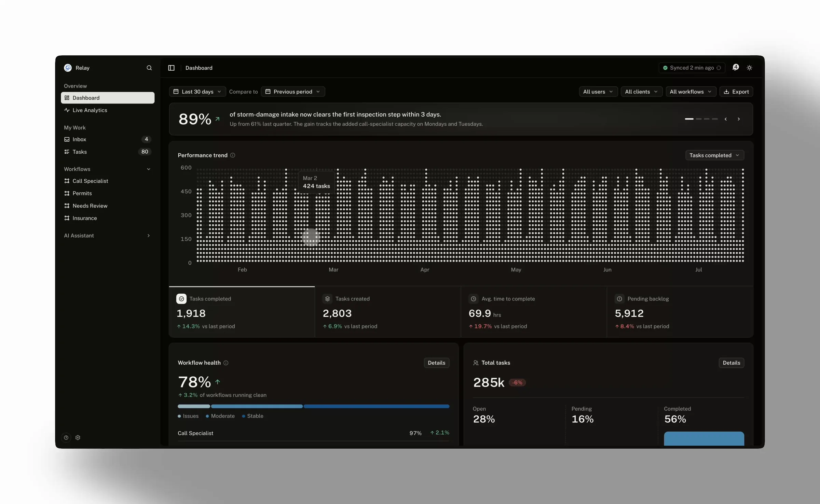Toggle the sidebar panel icon
The height and width of the screenshot is (504, 820).
pyautogui.click(x=171, y=68)
